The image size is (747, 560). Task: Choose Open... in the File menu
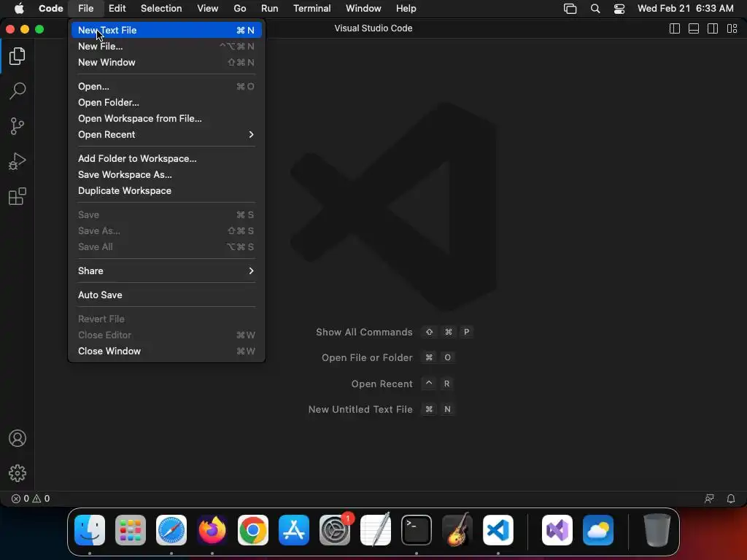166,86
